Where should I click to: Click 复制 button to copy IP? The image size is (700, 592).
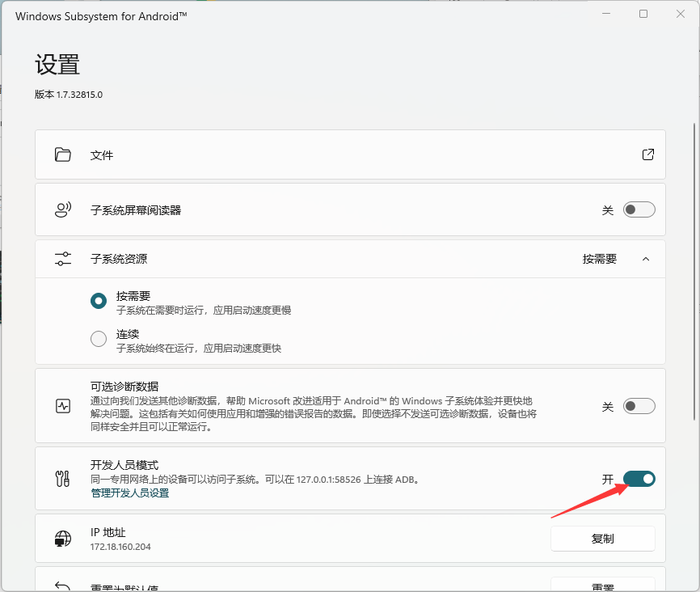click(603, 539)
